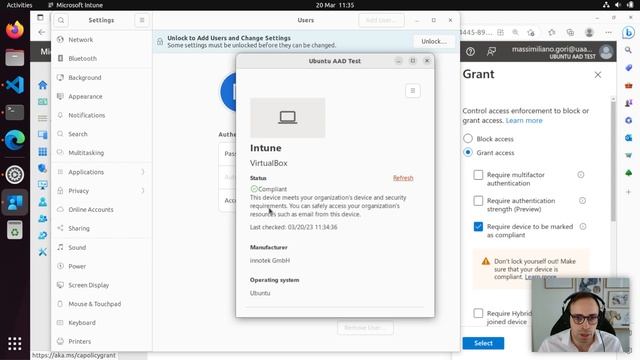Open Keyboard settings
Viewport: 640px width, 360px height.
(101, 322)
